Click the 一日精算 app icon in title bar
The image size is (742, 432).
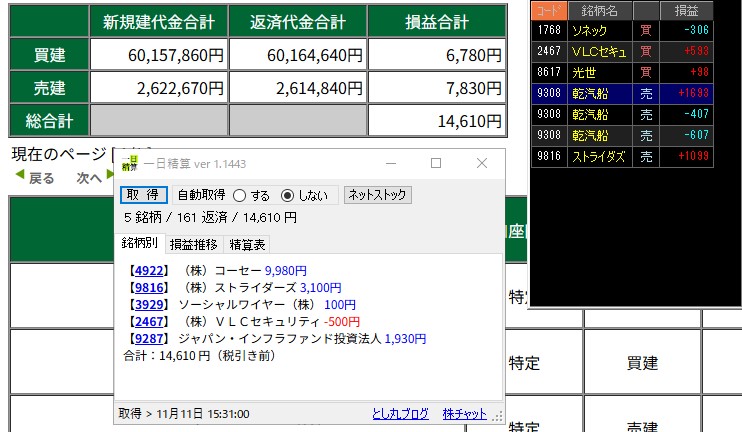click(129, 163)
